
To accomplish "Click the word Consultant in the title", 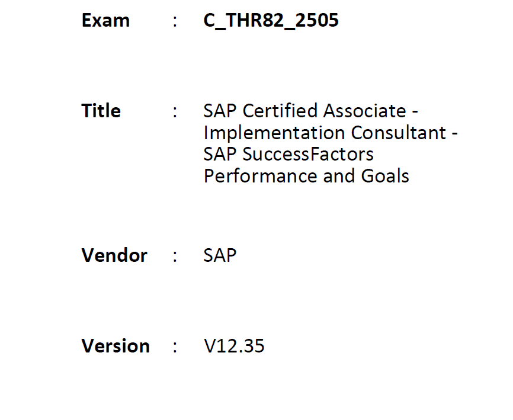I will (x=399, y=133).
